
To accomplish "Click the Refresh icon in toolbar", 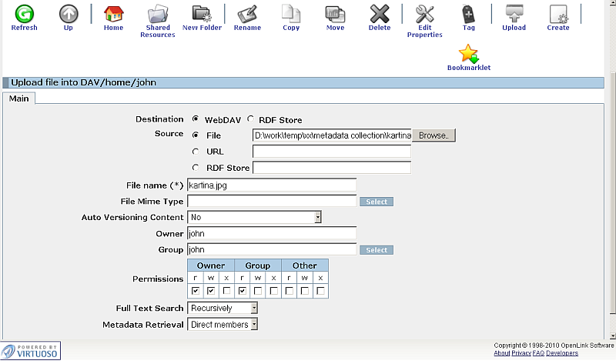I will coord(24,14).
